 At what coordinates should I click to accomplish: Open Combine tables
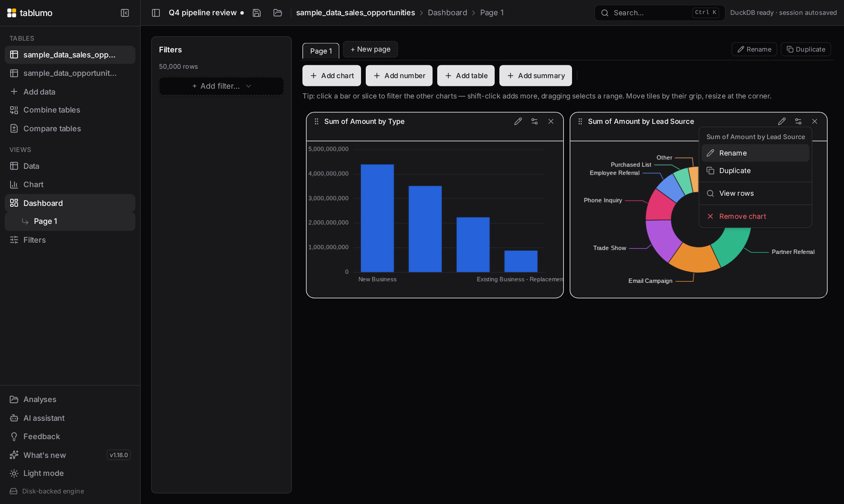[x=70, y=110]
